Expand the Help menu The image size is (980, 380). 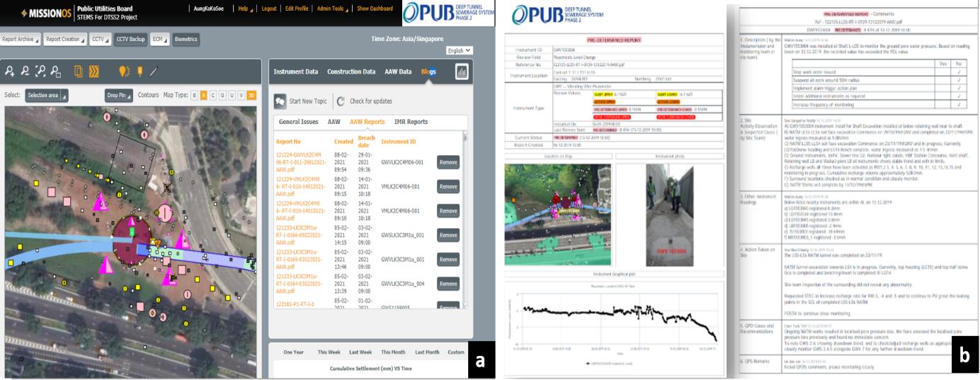point(246,9)
